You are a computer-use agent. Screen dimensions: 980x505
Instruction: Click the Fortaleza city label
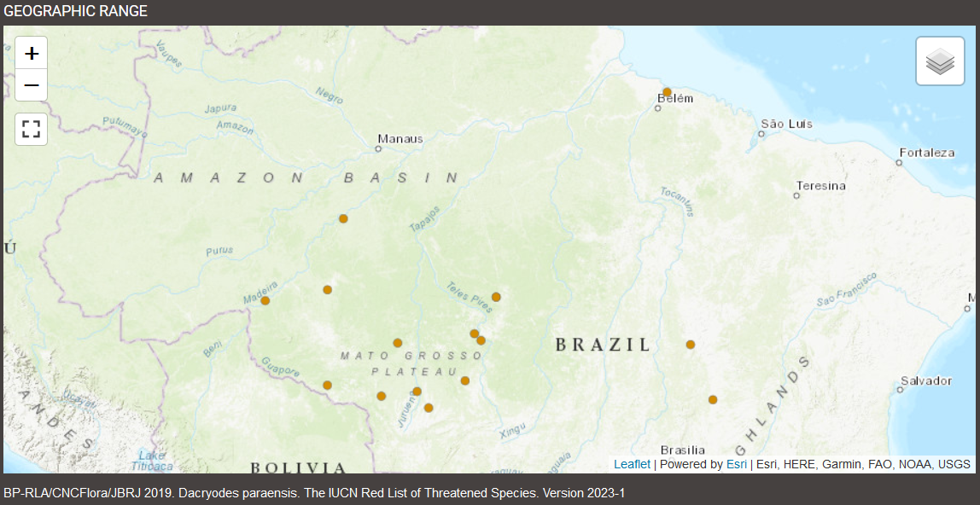click(x=928, y=153)
